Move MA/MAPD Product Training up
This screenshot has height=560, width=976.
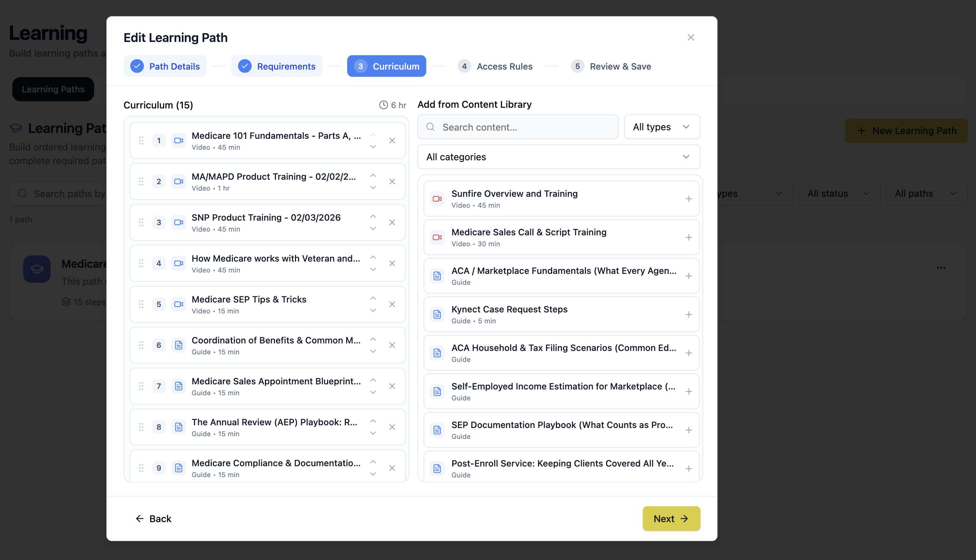pos(373,175)
